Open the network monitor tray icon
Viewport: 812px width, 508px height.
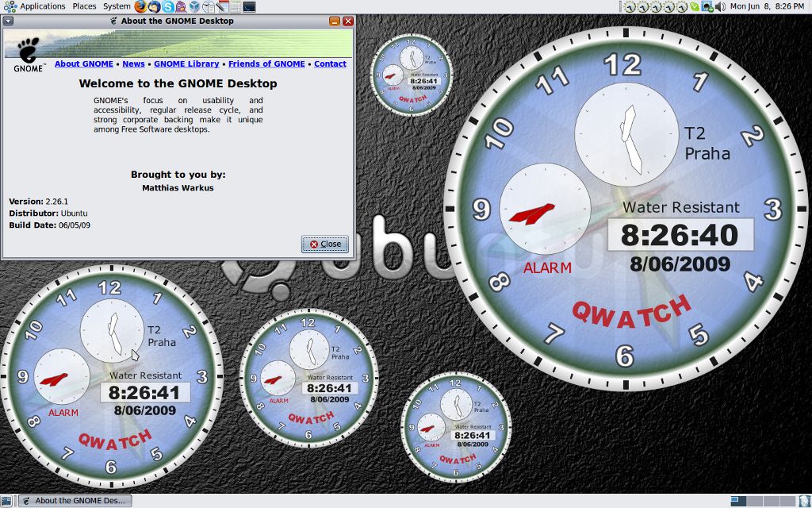coord(707,6)
